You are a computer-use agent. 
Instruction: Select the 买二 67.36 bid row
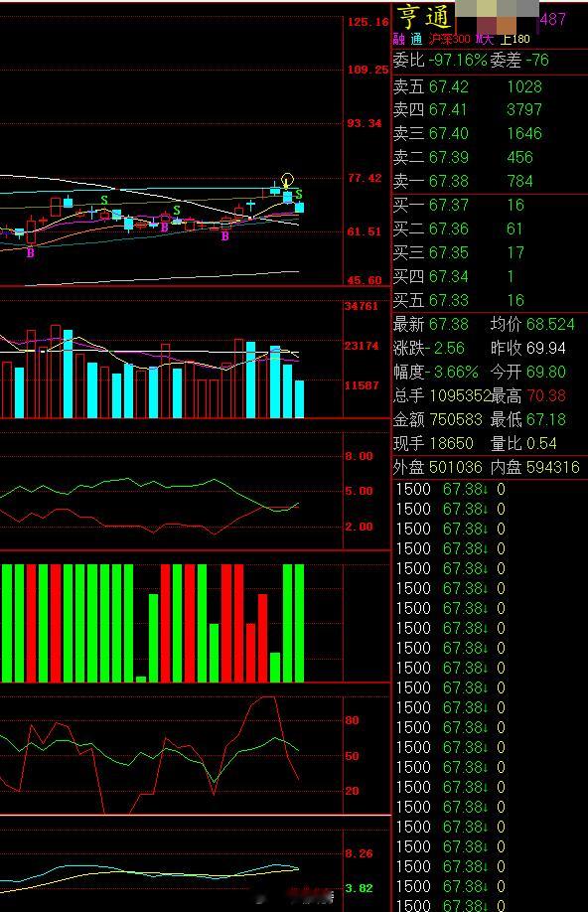[x=460, y=229]
